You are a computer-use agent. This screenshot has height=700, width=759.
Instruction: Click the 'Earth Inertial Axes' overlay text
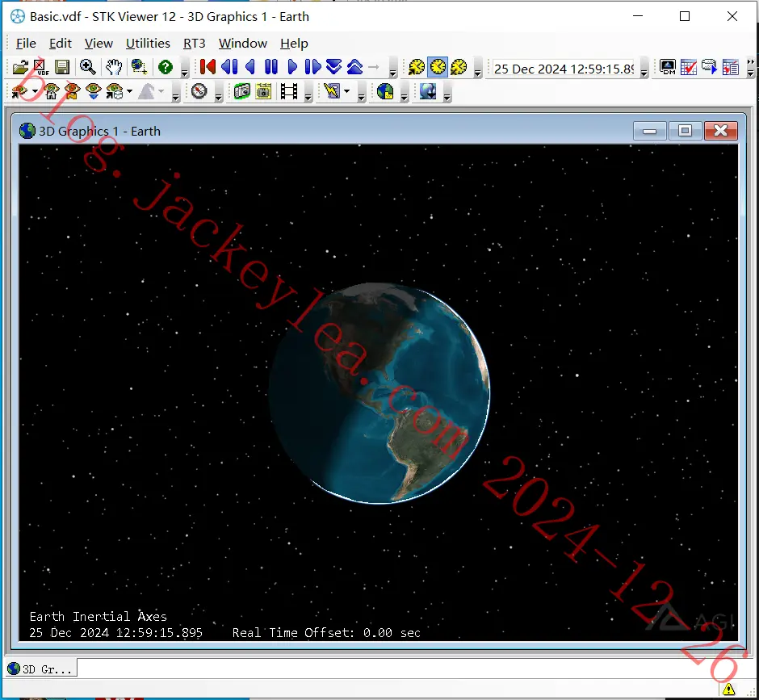click(99, 616)
